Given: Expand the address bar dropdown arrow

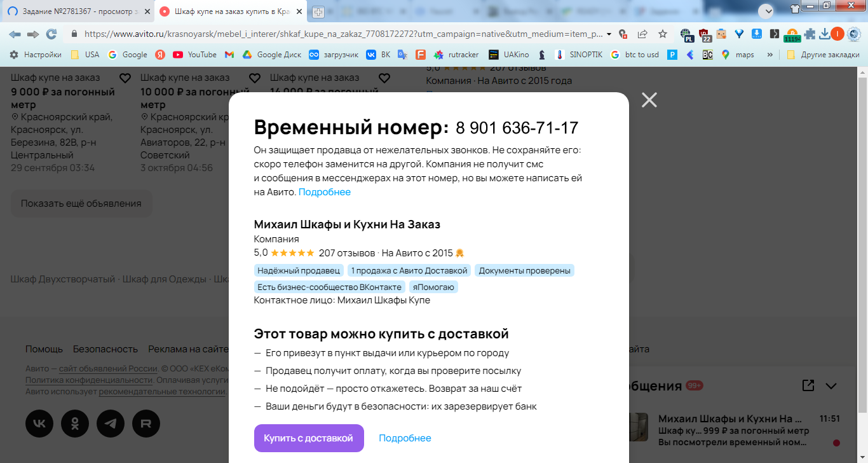Looking at the screenshot, I should tap(609, 34).
